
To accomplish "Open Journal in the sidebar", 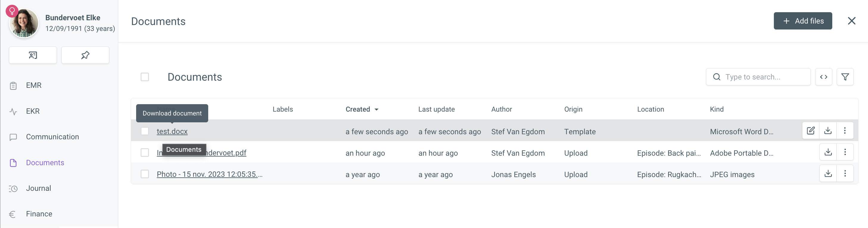I will point(38,189).
